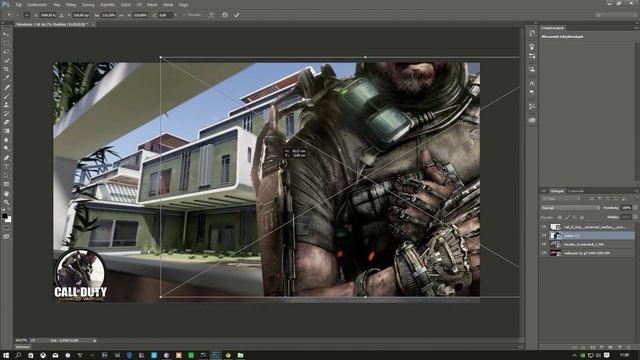The height and width of the screenshot is (360, 640).
Task: Select the Type tool
Action: [x=6, y=166]
